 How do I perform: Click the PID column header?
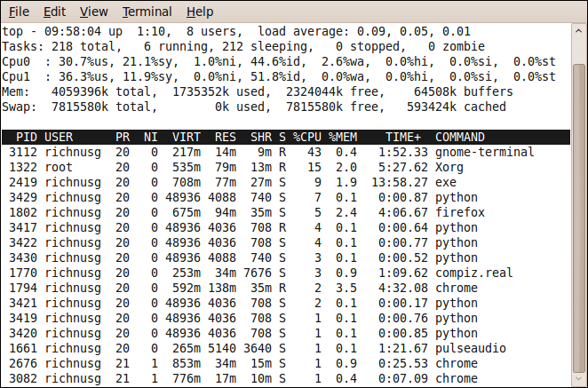tap(27, 138)
